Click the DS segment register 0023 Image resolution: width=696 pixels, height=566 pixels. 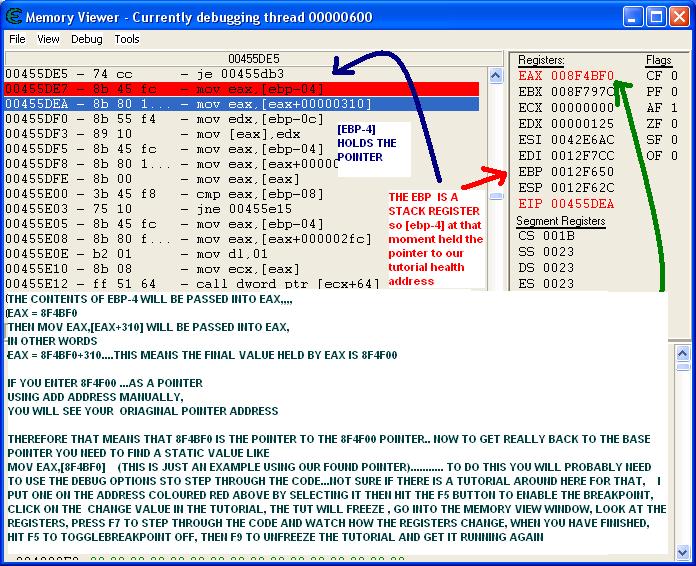coord(546,268)
